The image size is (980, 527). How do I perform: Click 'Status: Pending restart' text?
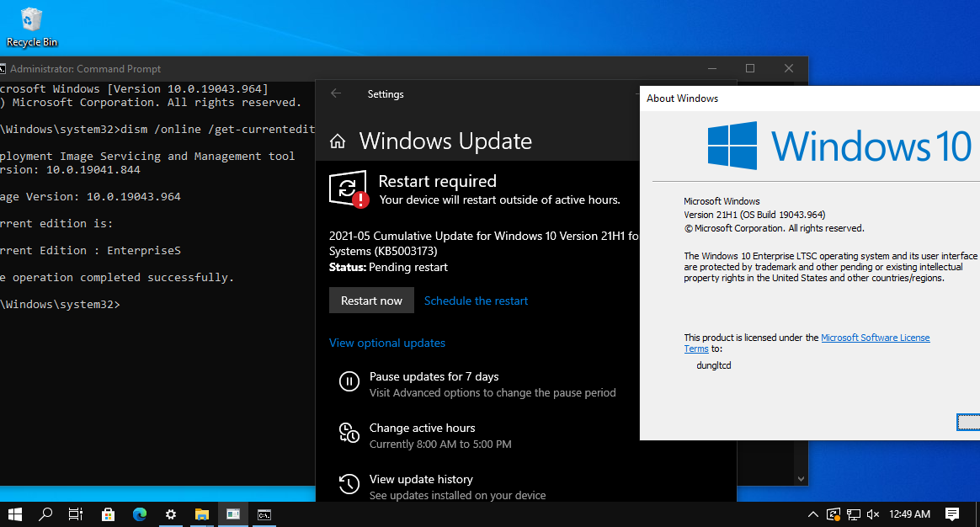point(388,267)
